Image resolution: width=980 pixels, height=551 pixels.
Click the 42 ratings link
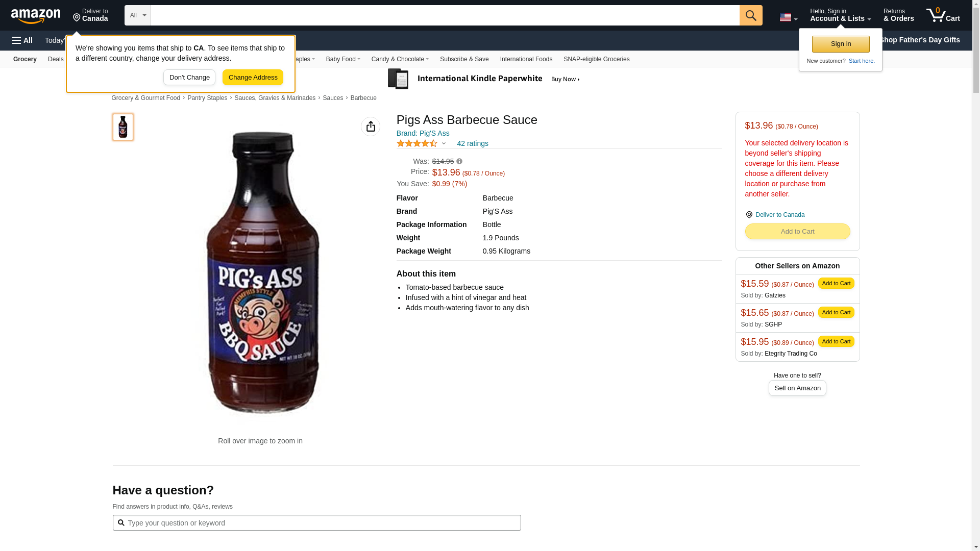[x=472, y=143]
